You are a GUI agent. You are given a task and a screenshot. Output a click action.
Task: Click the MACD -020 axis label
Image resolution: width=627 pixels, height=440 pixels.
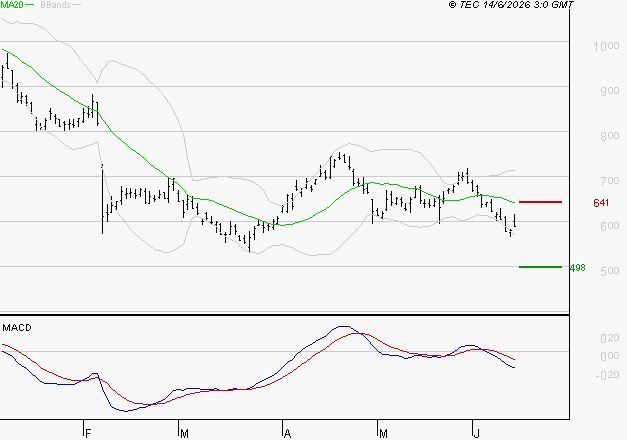608,375
